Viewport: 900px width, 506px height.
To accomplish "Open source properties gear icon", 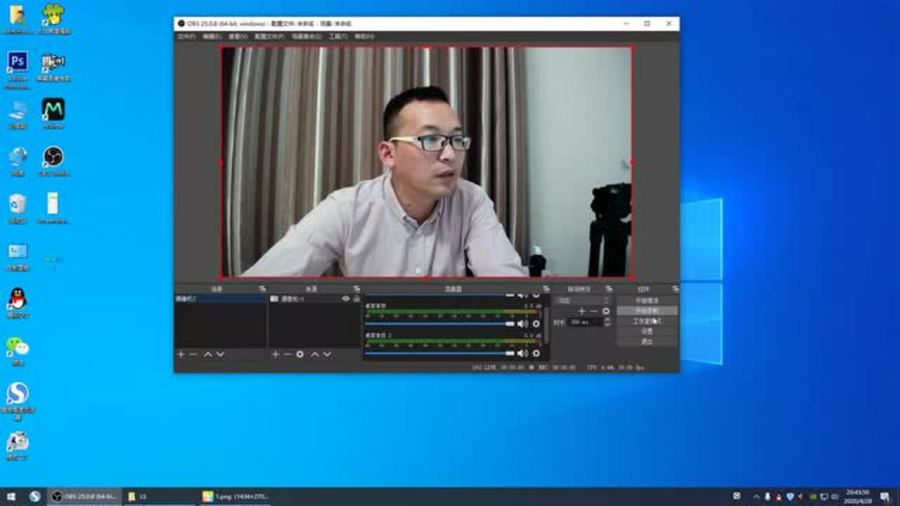I will tap(300, 354).
